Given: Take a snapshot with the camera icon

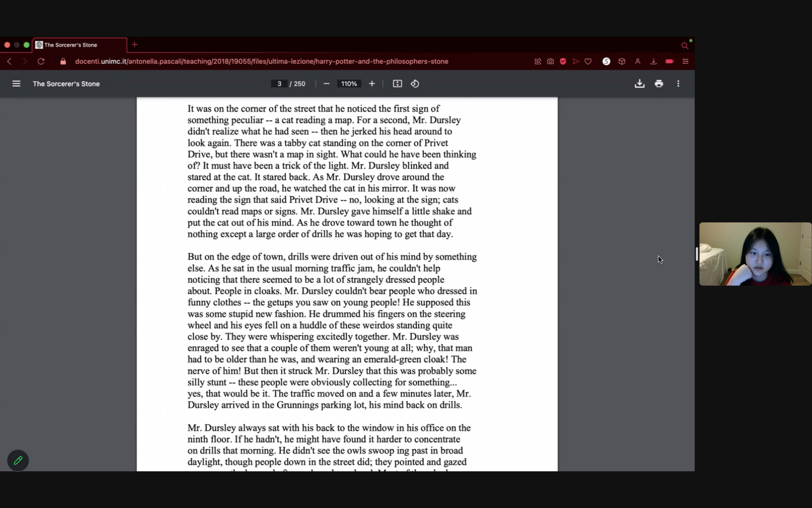Looking at the screenshot, I should pyautogui.click(x=551, y=62).
